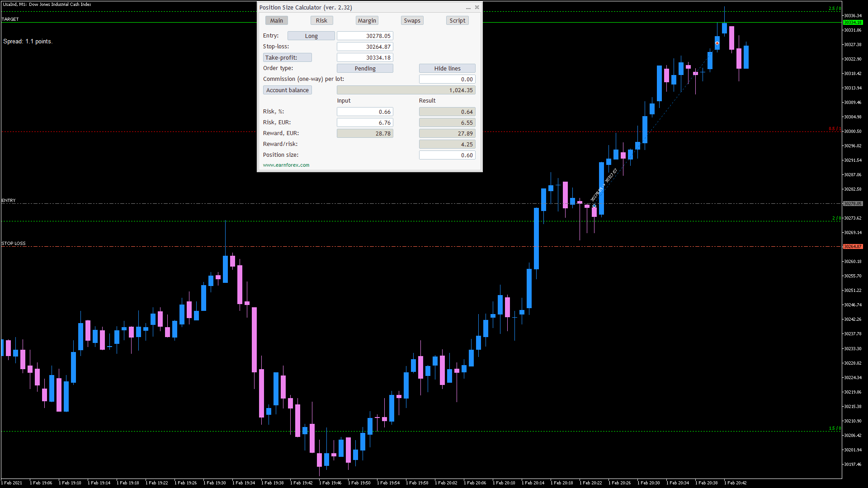868x488 pixels.
Task: Click the trade entry arrow marker on chart
Action: (594, 206)
